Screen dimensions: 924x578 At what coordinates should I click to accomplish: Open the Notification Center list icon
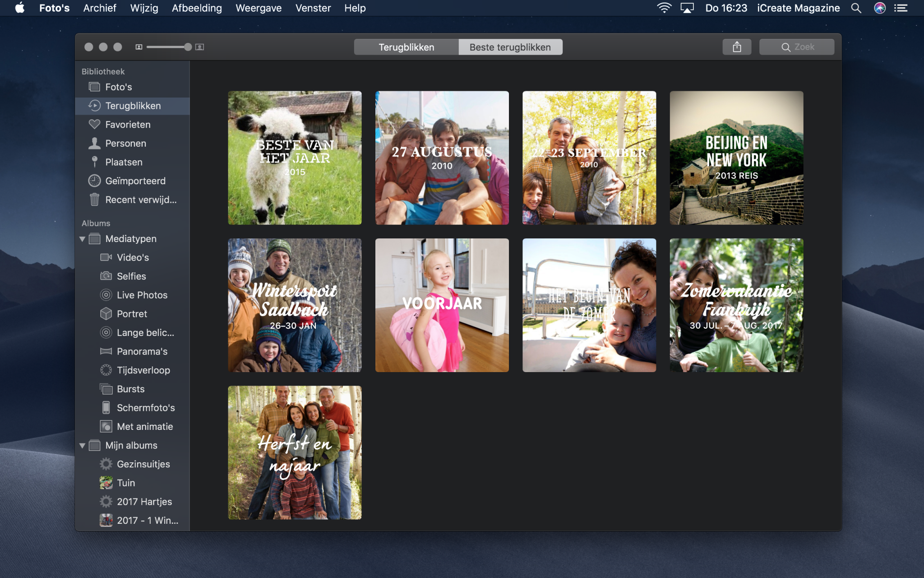901,8
